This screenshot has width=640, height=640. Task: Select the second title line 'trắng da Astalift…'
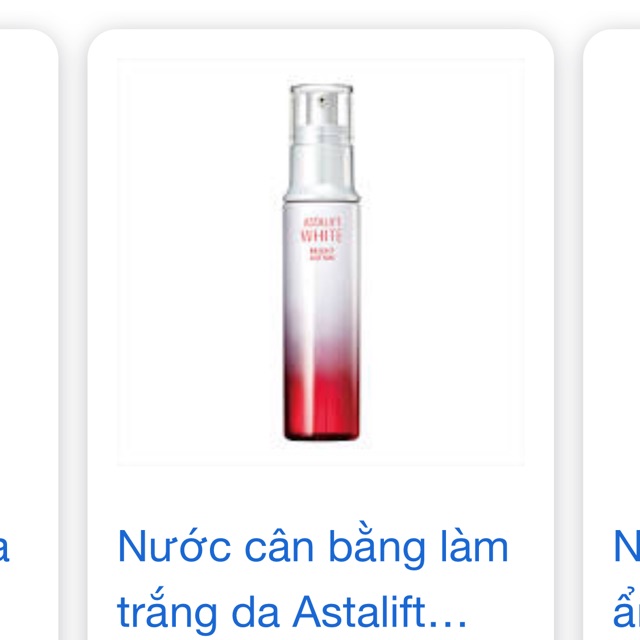[291, 612]
